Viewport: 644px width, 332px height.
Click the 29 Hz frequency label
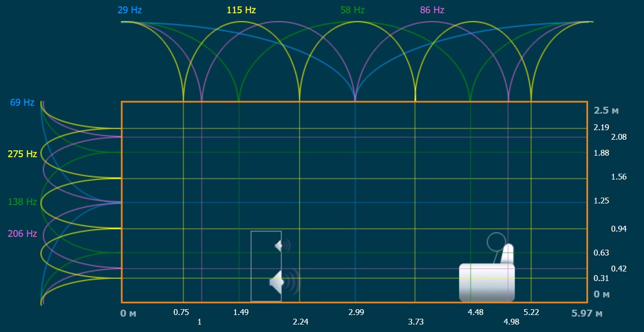click(130, 10)
